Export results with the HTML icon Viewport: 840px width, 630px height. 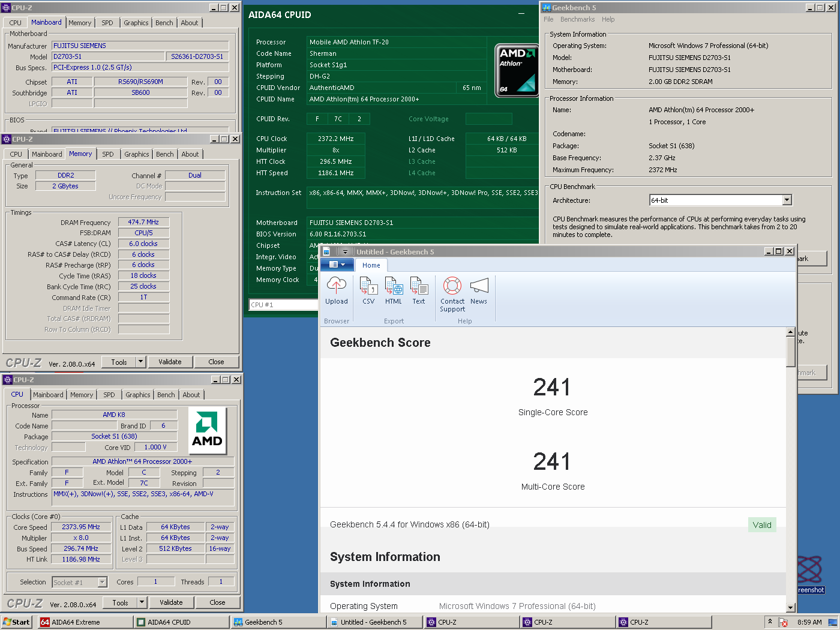point(394,286)
